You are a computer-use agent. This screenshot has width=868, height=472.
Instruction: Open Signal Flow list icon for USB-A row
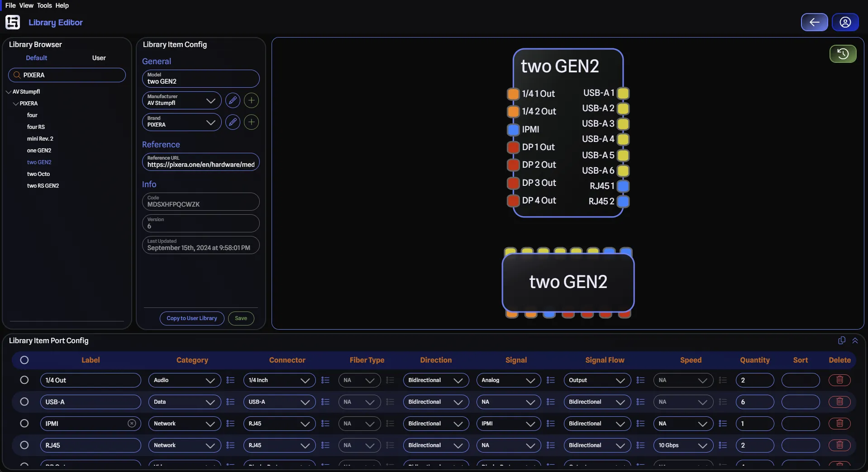[x=640, y=402]
